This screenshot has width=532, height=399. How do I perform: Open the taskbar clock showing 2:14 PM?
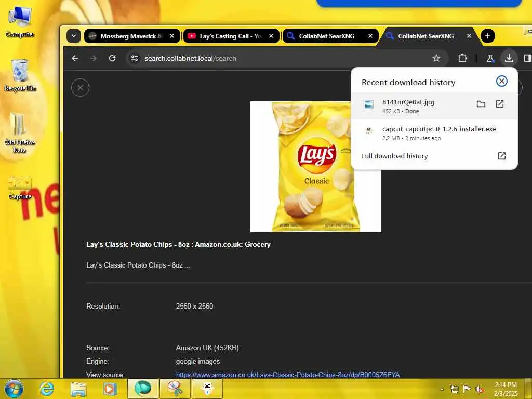click(x=506, y=389)
